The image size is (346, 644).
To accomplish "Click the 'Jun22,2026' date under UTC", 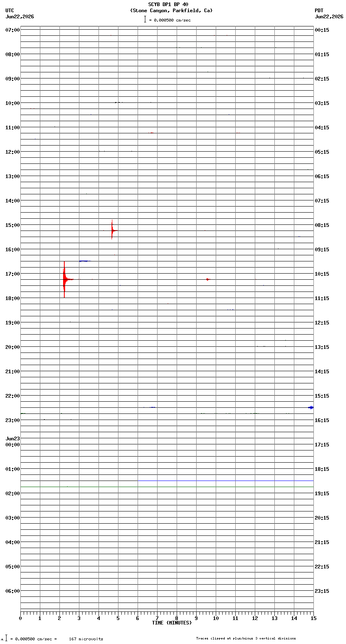I will click(20, 17).
